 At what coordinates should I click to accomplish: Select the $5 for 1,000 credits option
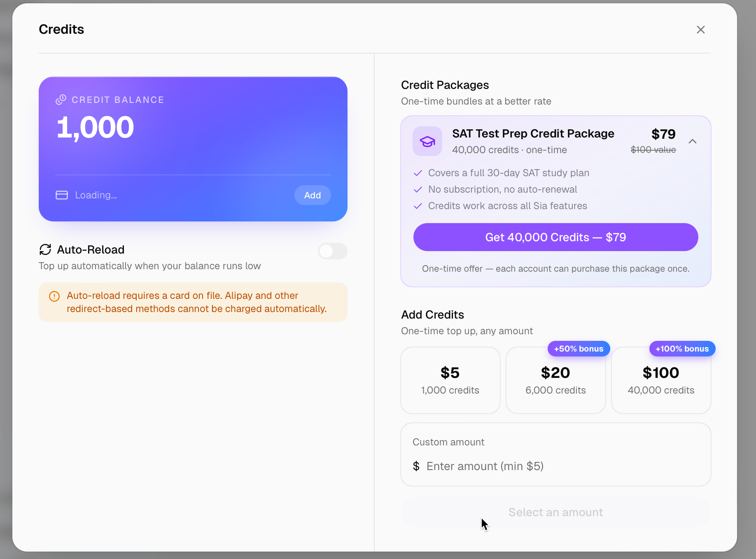(450, 380)
